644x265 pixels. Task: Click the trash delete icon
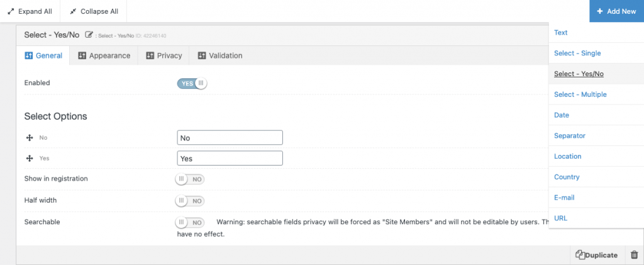(634, 255)
